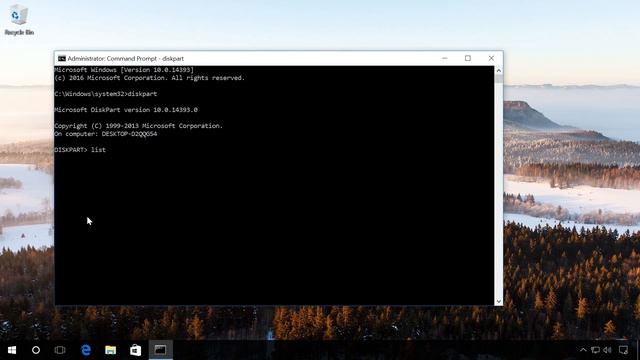The image size is (640, 360).
Task: Launch Microsoft Edge from taskbar
Action: pyautogui.click(x=86, y=350)
